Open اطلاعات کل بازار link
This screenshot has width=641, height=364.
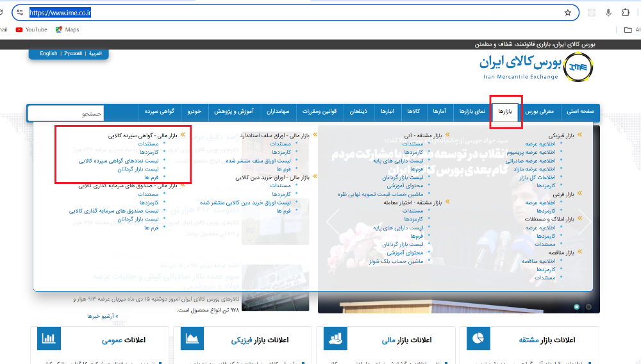pos(538,178)
